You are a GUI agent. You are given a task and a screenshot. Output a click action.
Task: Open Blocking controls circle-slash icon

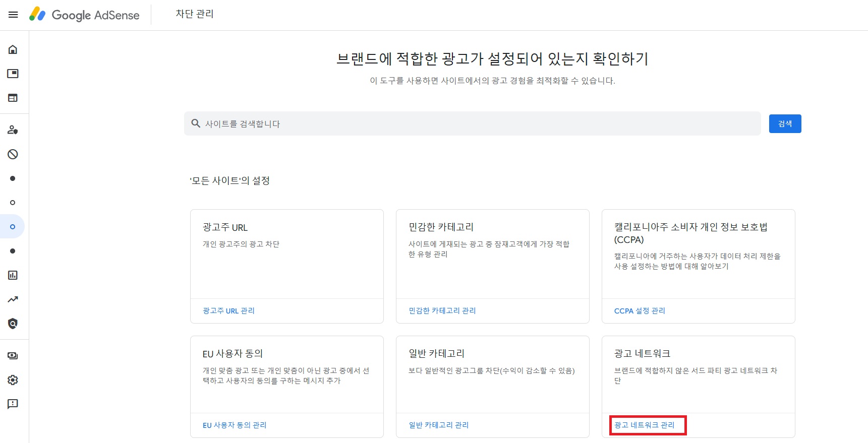click(13, 154)
